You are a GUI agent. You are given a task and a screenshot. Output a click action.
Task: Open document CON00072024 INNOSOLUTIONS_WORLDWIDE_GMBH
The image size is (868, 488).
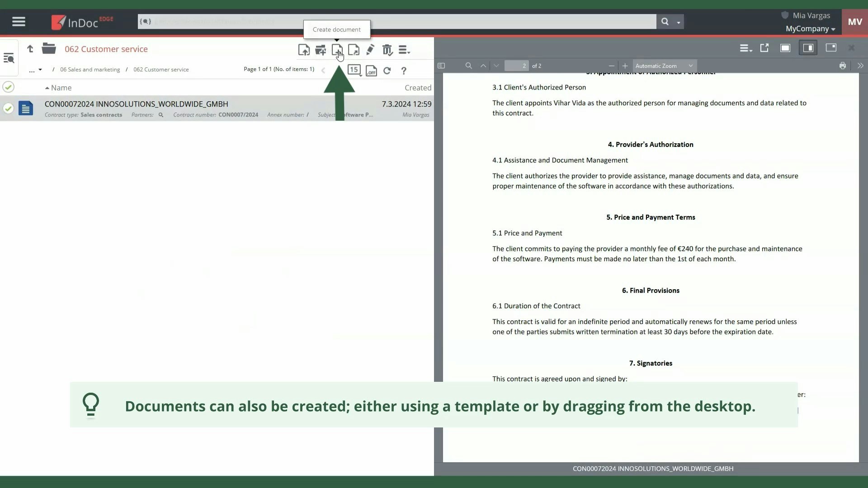(136, 103)
